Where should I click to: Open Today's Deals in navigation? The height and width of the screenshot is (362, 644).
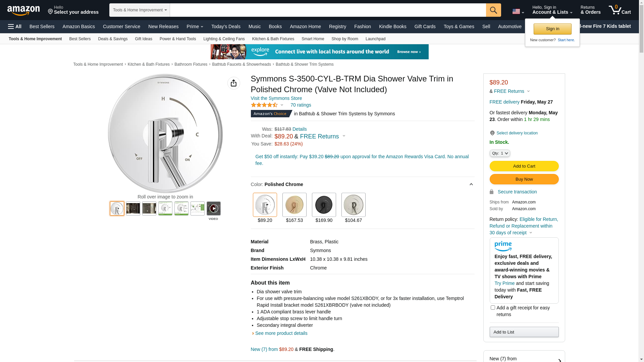226,26
